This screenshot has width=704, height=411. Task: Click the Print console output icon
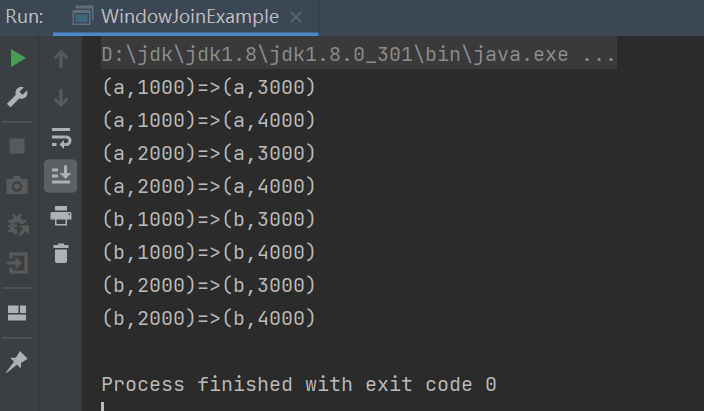(x=61, y=215)
